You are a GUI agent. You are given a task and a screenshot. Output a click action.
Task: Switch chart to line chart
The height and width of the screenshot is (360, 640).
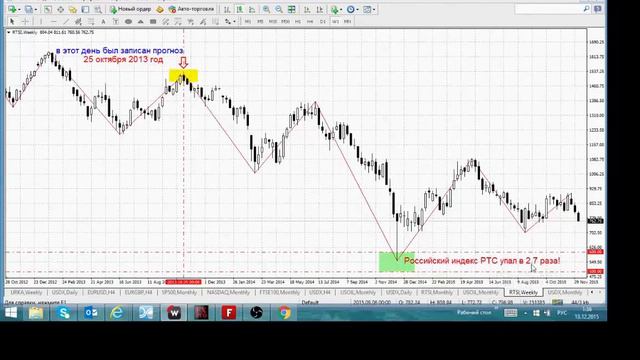click(252, 9)
